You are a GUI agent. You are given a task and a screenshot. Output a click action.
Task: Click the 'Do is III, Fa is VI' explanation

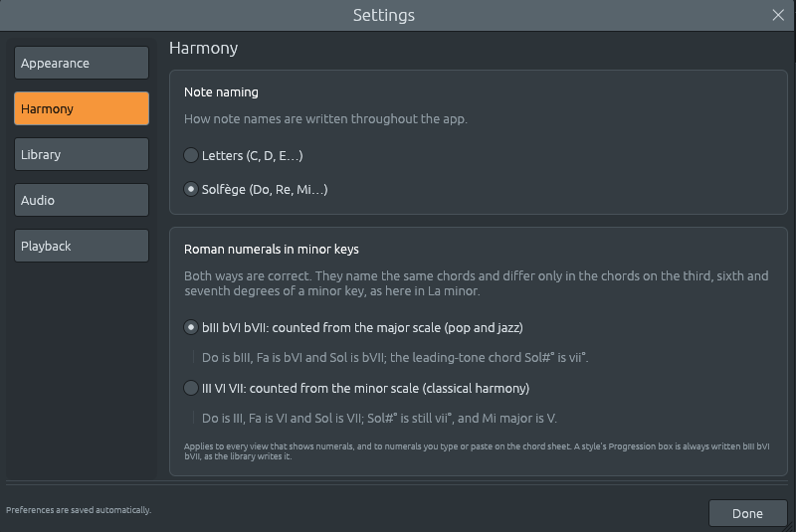[379, 419]
